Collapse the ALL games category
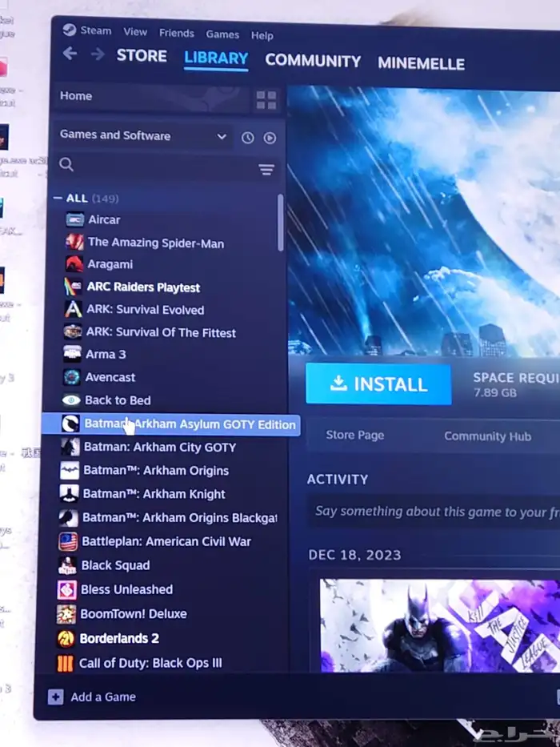 point(58,198)
